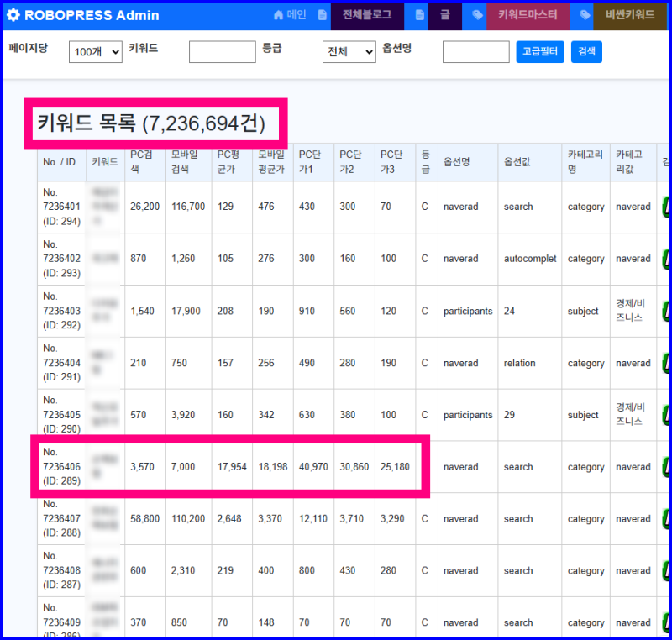Click the No. / ID column header
672x640 pixels.
point(61,162)
